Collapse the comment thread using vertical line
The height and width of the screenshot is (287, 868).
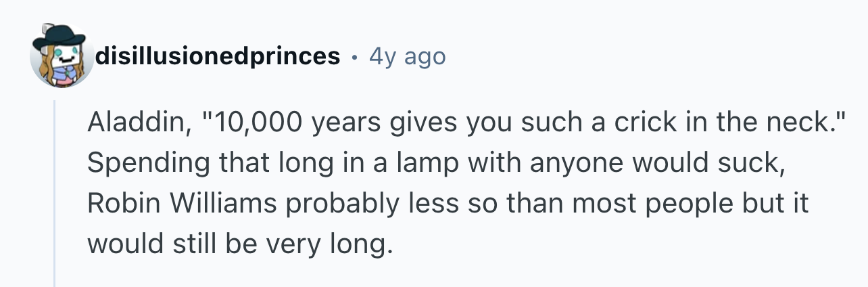coord(55,193)
